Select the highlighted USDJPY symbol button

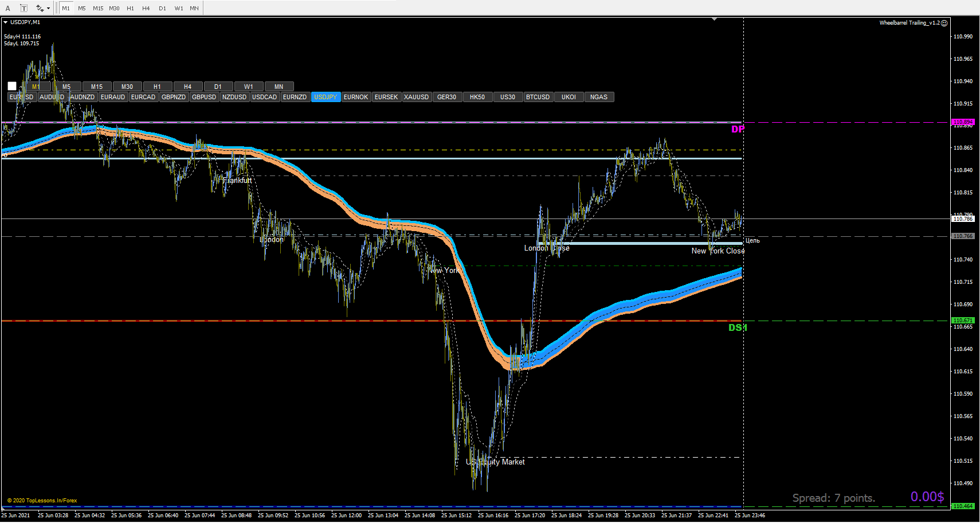(x=326, y=97)
